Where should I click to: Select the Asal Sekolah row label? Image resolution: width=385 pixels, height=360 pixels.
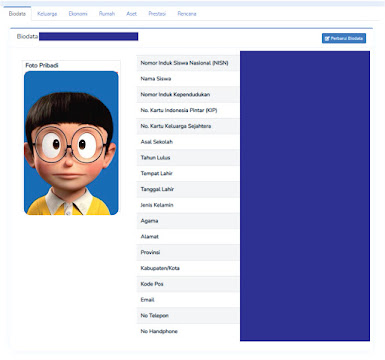[157, 142]
